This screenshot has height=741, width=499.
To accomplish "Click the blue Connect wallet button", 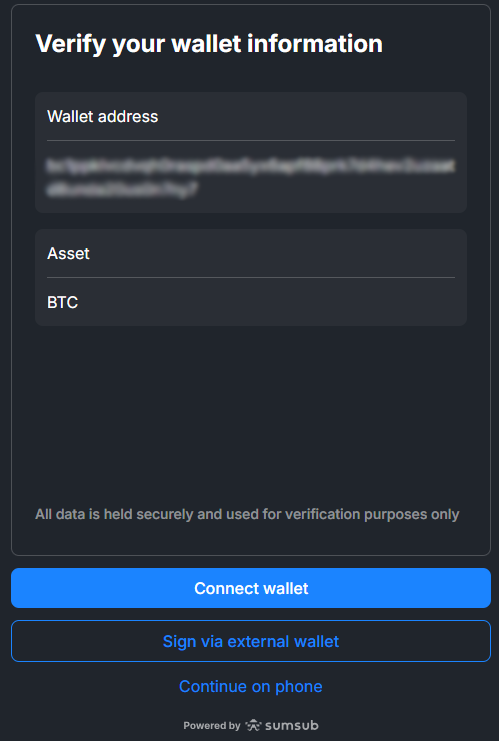I will point(251,588).
